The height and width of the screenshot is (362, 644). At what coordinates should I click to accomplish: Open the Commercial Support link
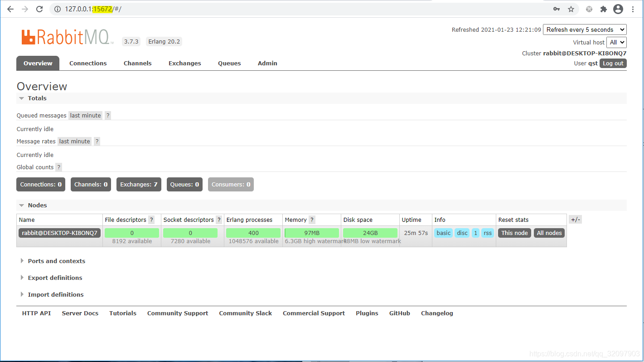pos(314,313)
